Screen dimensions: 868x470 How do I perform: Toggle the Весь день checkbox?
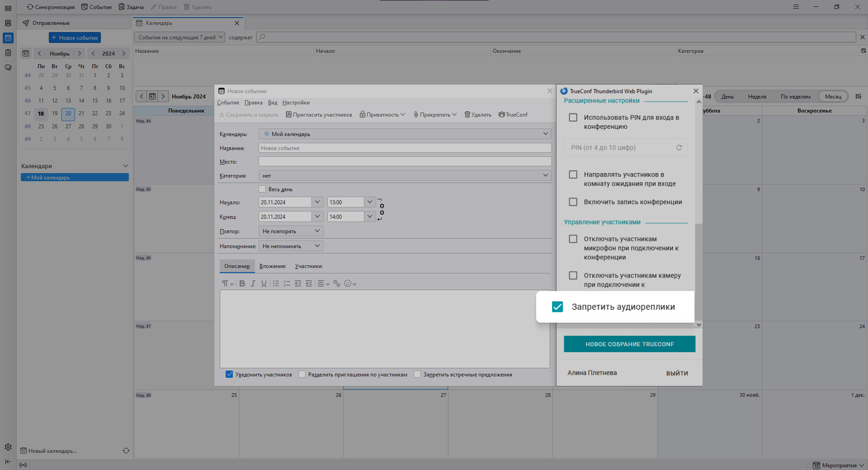click(x=262, y=189)
